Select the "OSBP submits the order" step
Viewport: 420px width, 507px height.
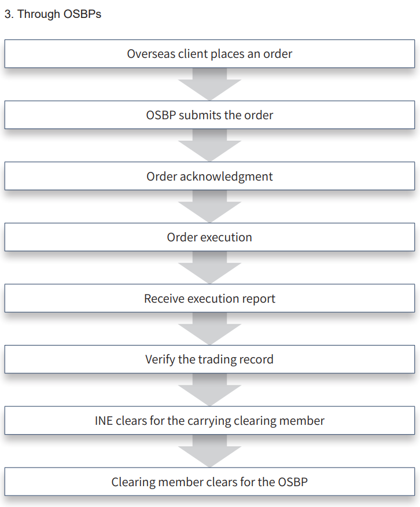tap(209, 115)
